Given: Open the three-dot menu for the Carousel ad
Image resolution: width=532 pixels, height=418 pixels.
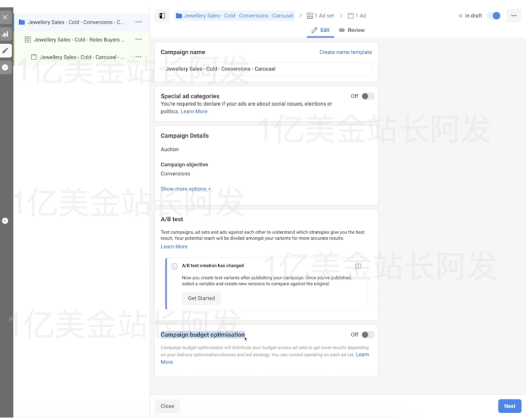Looking at the screenshot, I should coord(138,57).
